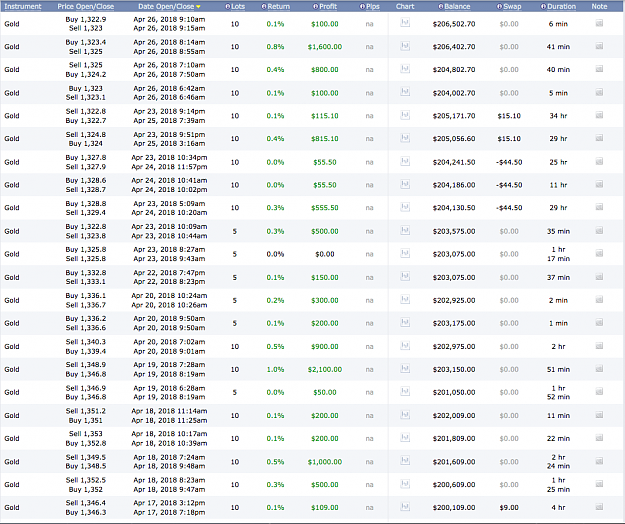Select the $206,502.70 balance value
This screenshot has width=625, height=524.
tap(454, 24)
